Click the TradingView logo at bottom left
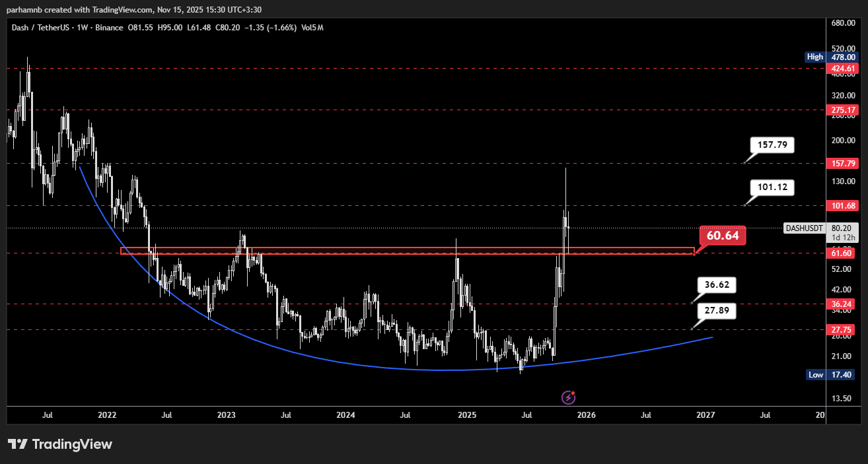Viewport: 868px width, 464px height. [x=60, y=444]
